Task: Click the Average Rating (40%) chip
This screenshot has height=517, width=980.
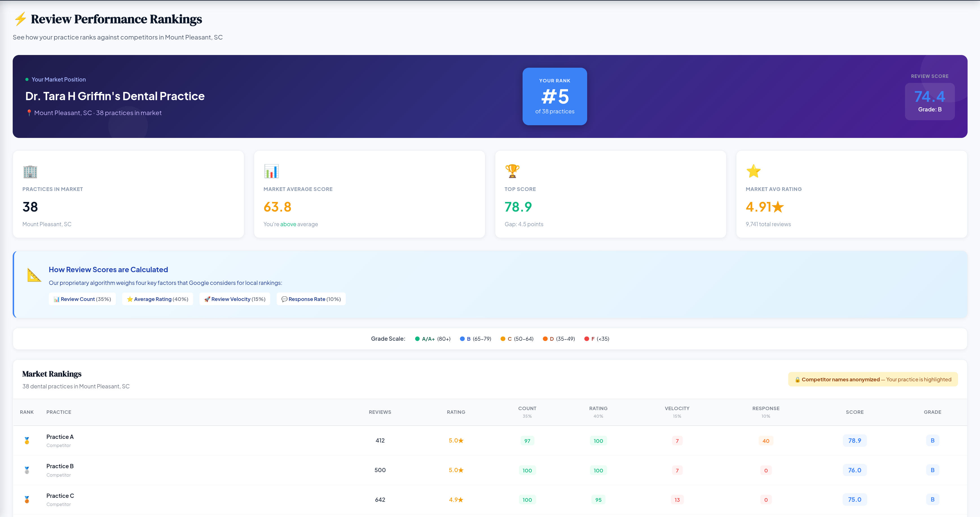Action: [157, 299]
